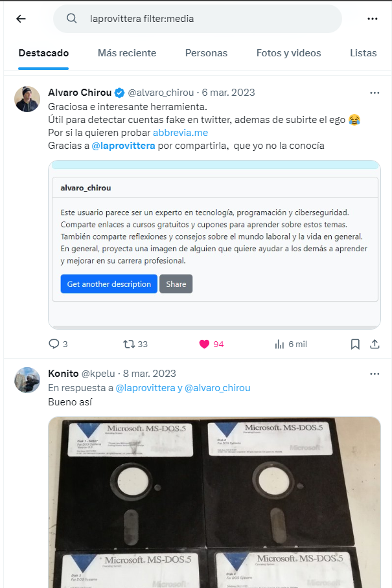Expand the more menu on Konito's tweet
This screenshot has width=392, height=588.
click(x=375, y=374)
